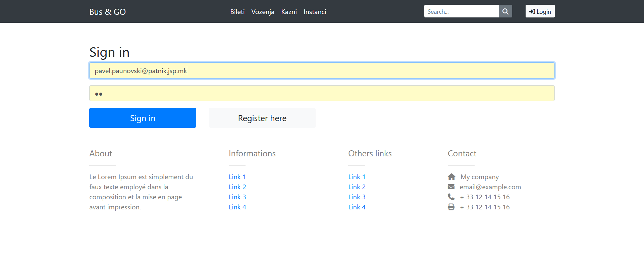Follow Link 4 under Others links
This screenshot has width=644, height=255.
tap(357, 207)
